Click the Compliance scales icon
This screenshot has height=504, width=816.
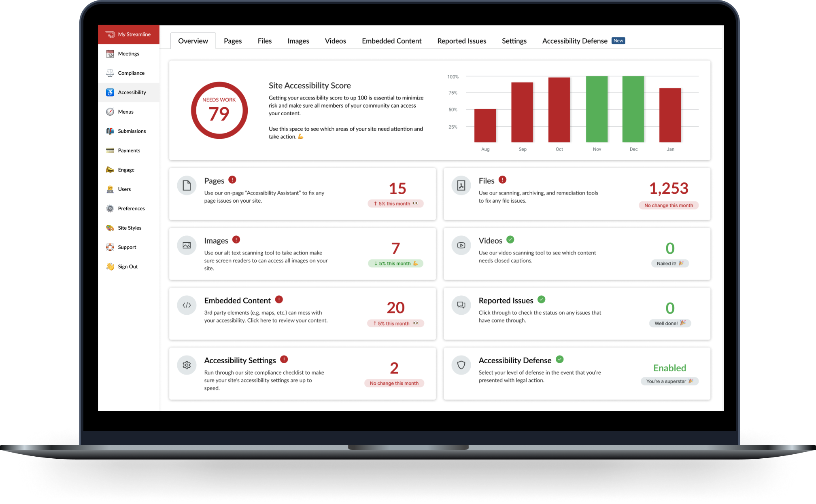click(x=110, y=73)
